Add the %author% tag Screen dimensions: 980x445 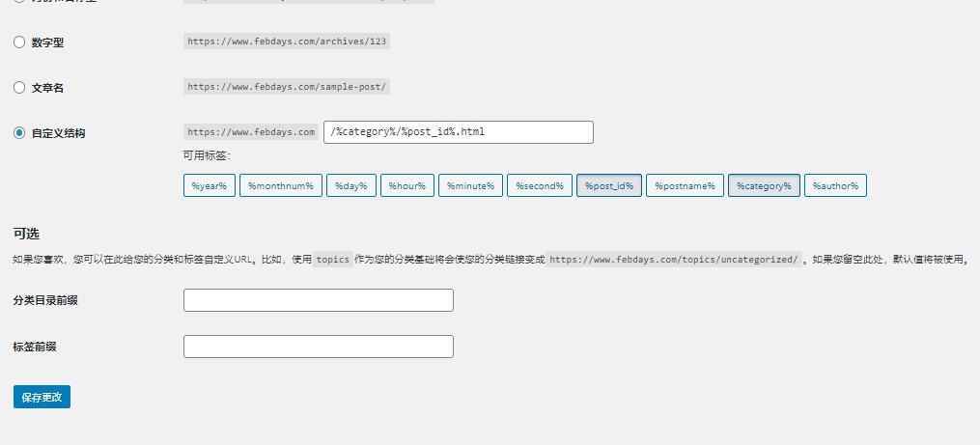(x=835, y=185)
